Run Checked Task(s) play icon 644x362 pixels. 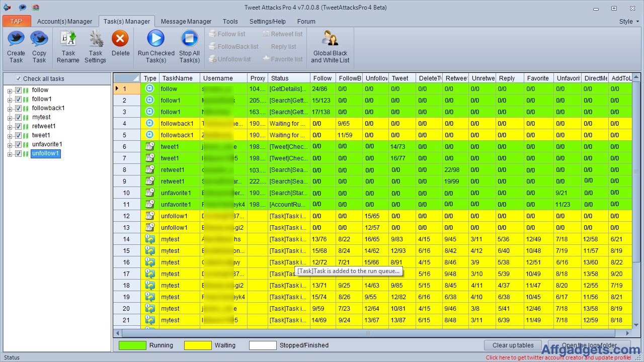(x=156, y=39)
